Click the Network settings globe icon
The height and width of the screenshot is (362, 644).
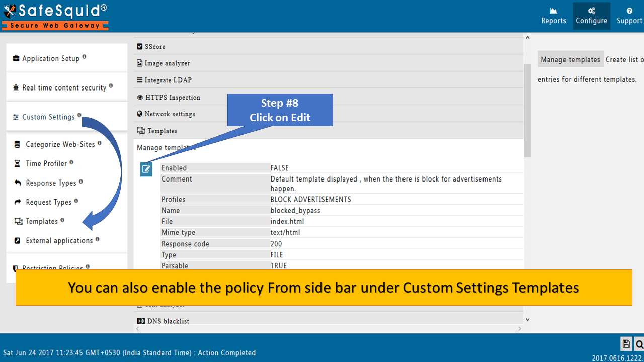coord(140,114)
